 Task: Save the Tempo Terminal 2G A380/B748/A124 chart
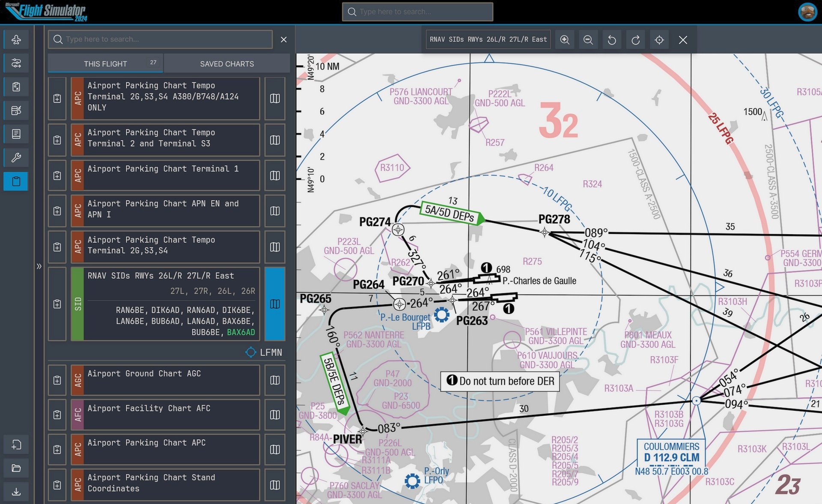pyautogui.click(x=57, y=98)
